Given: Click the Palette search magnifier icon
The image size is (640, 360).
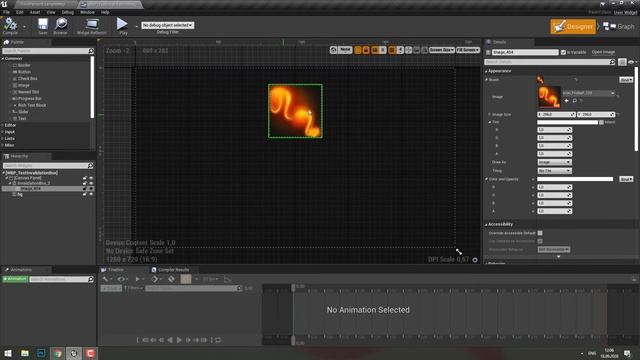Looking at the screenshot, I should (91, 51).
